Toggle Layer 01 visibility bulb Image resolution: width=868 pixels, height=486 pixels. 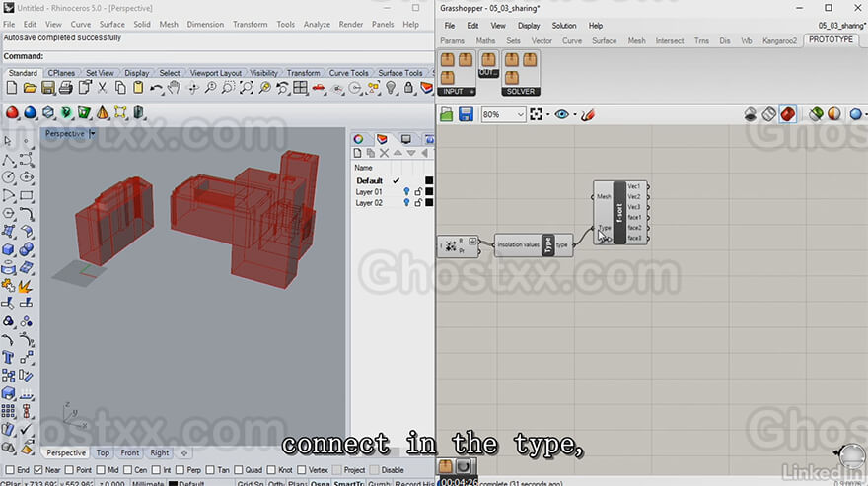click(x=406, y=191)
